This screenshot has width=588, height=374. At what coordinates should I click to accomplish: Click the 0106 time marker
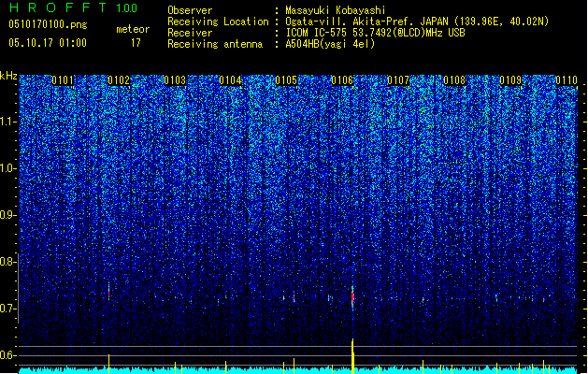342,80
